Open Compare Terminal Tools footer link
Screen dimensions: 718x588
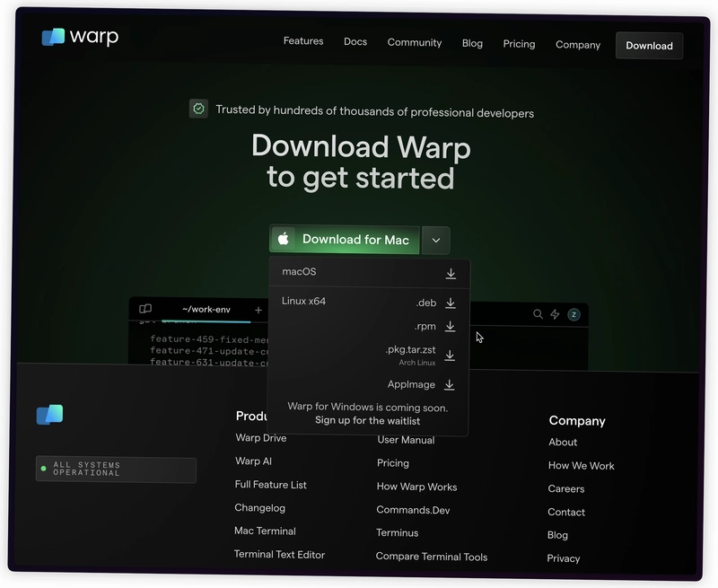432,557
